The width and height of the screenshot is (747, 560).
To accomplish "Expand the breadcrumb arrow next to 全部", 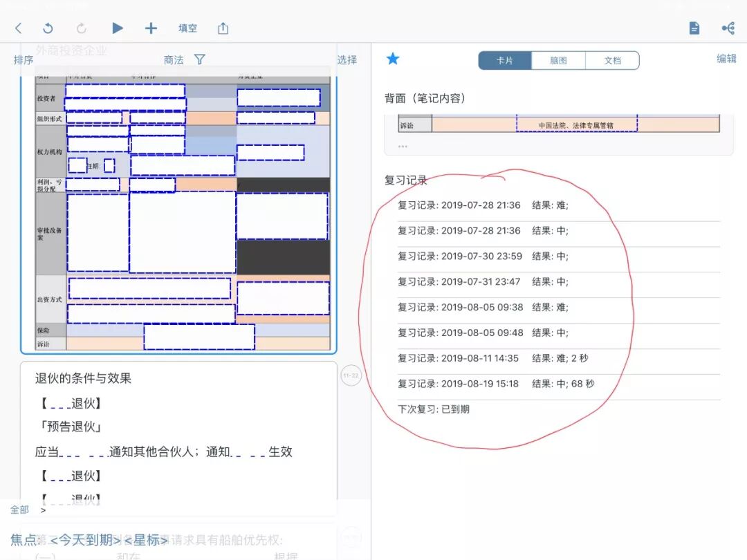I will point(44,510).
